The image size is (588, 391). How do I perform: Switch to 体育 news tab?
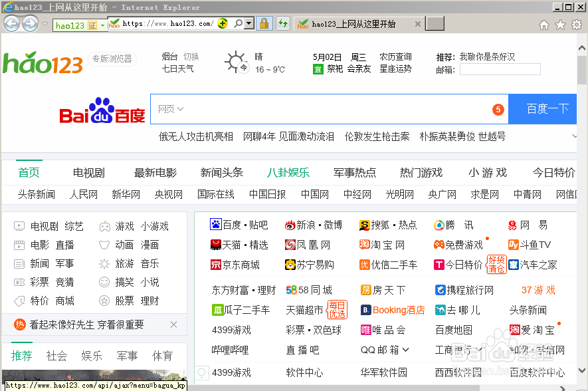(162, 356)
